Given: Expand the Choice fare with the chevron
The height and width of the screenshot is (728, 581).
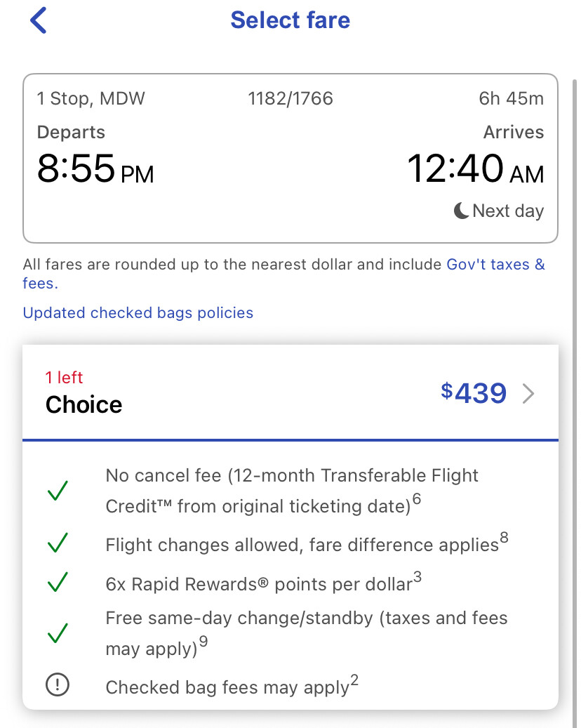Looking at the screenshot, I should (529, 395).
